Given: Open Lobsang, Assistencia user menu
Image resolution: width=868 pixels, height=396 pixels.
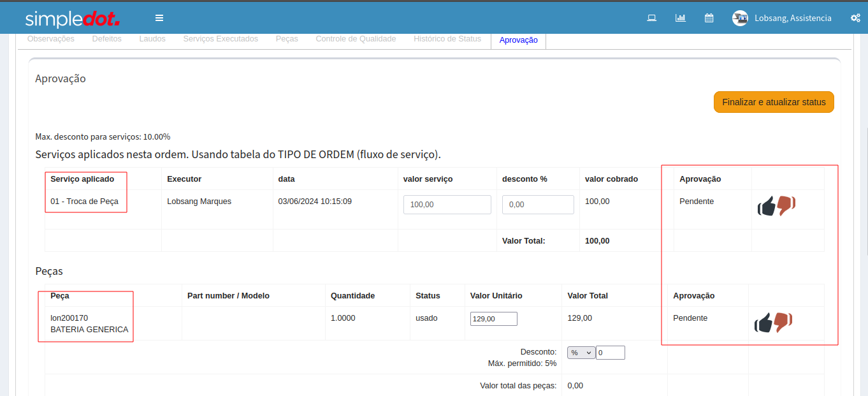Looking at the screenshot, I should (x=793, y=18).
